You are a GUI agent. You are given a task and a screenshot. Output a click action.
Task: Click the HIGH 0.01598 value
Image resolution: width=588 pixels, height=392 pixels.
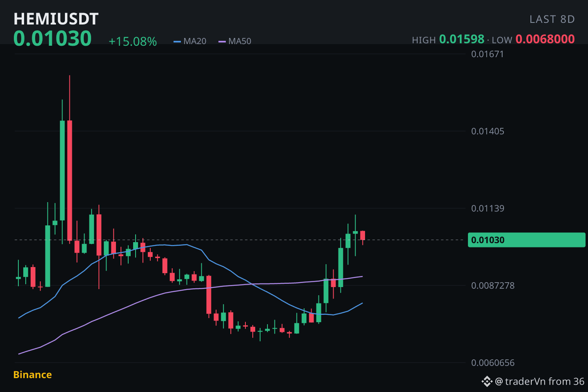coord(461,39)
